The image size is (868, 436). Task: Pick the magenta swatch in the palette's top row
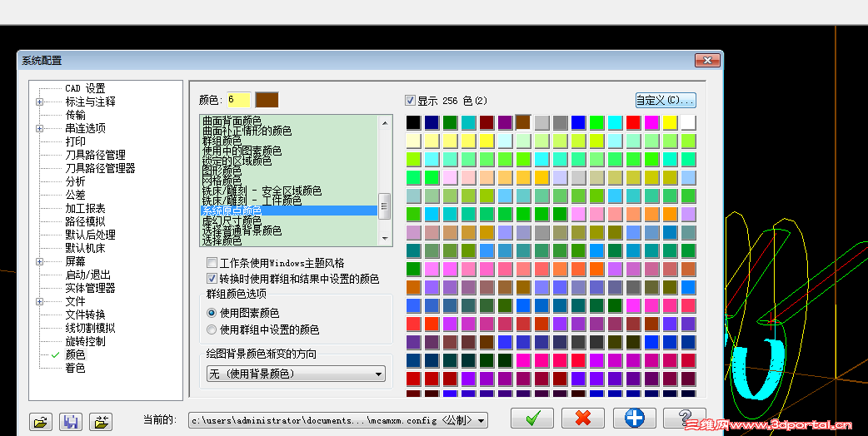coord(651,122)
